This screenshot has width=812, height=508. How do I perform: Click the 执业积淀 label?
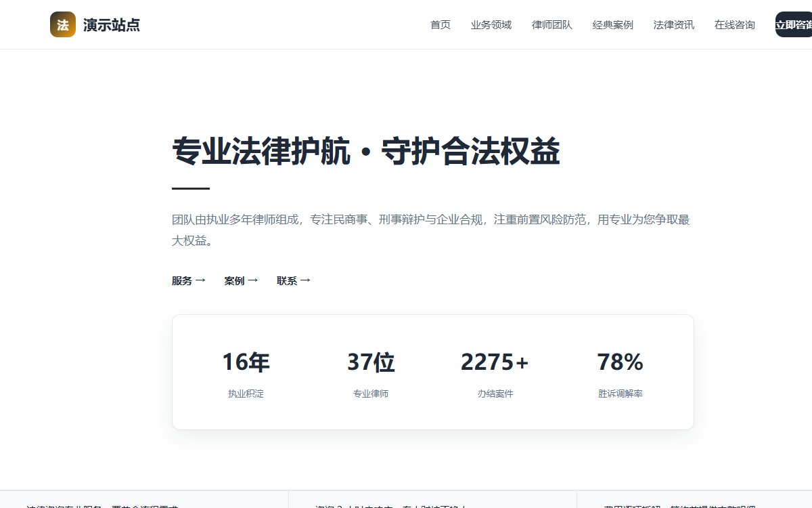[x=246, y=394]
